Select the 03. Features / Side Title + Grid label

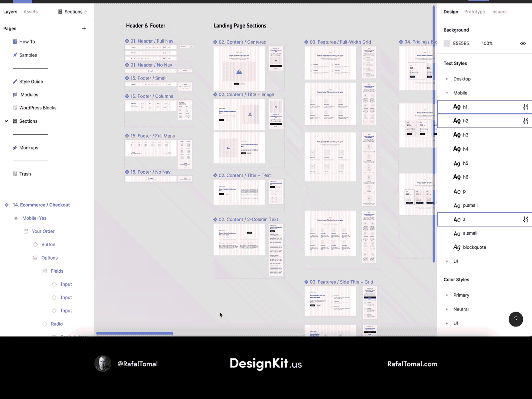341,282
